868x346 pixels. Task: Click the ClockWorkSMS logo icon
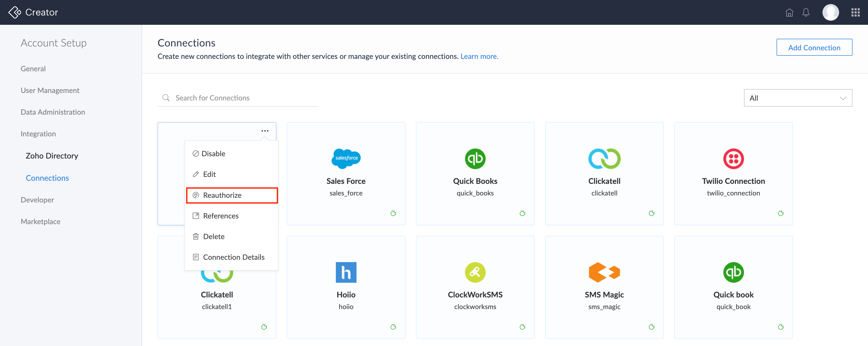pos(475,272)
